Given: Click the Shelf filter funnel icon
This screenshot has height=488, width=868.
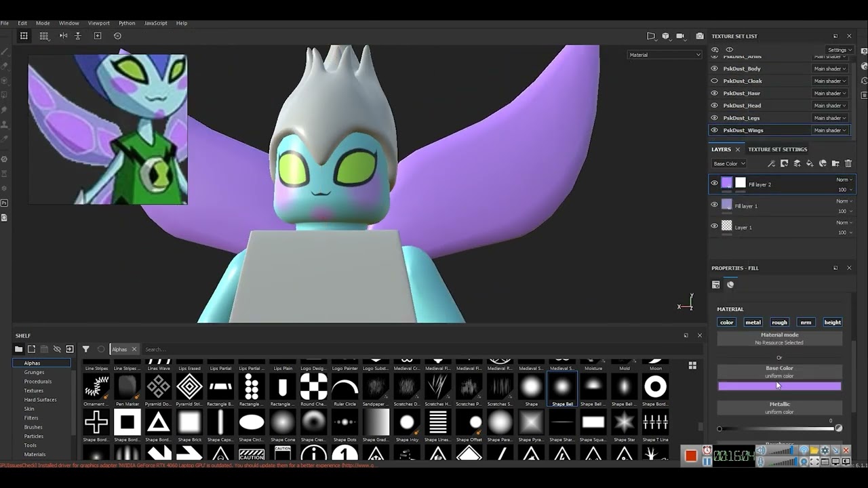Looking at the screenshot, I should click(86, 349).
